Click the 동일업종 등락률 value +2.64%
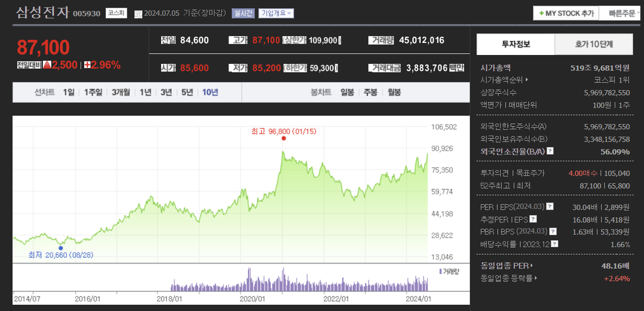The width and height of the screenshot is (644, 311). (x=617, y=278)
